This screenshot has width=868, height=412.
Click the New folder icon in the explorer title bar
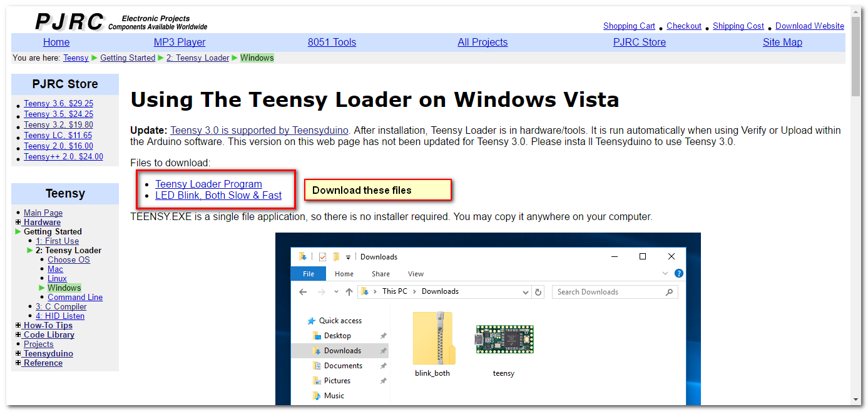click(x=336, y=257)
